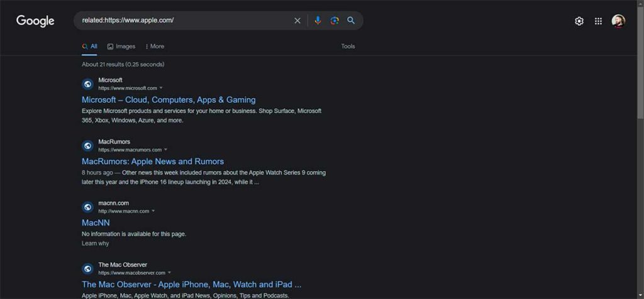Open Microsoft – Cloud, Computers, Apps & Gaming link
This screenshot has width=644, height=299.
tap(169, 100)
